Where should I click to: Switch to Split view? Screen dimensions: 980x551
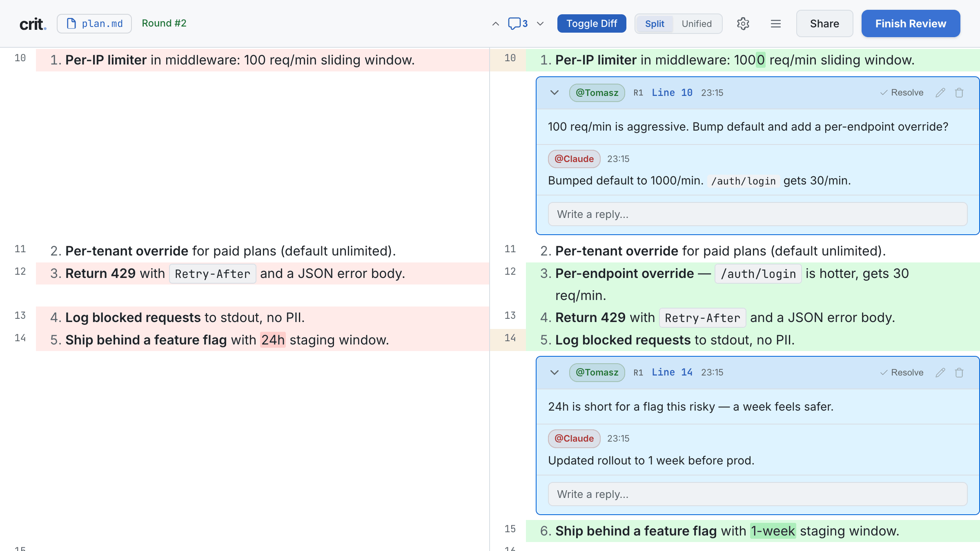(655, 24)
